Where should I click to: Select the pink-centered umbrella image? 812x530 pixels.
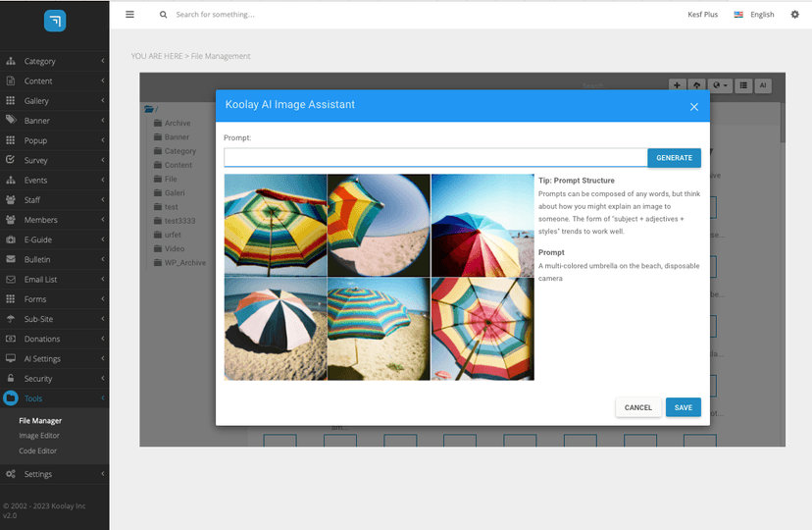(482, 329)
